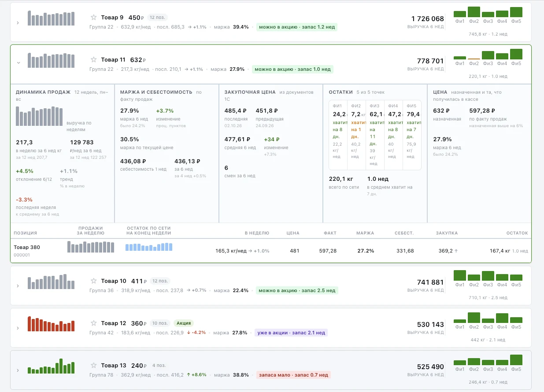Select the "уже в акции · запас 2.1 нед" badge
The image size is (544, 392).
pyautogui.click(x=291, y=333)
